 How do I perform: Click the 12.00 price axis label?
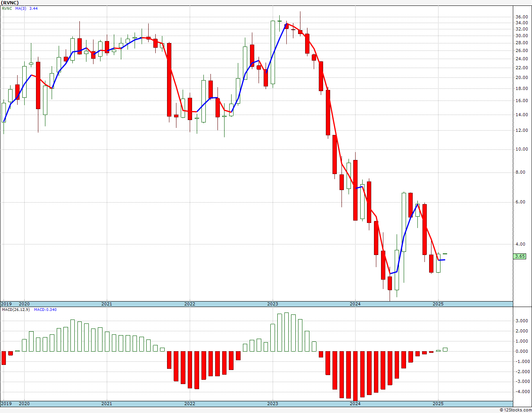[x=521, y=130]
